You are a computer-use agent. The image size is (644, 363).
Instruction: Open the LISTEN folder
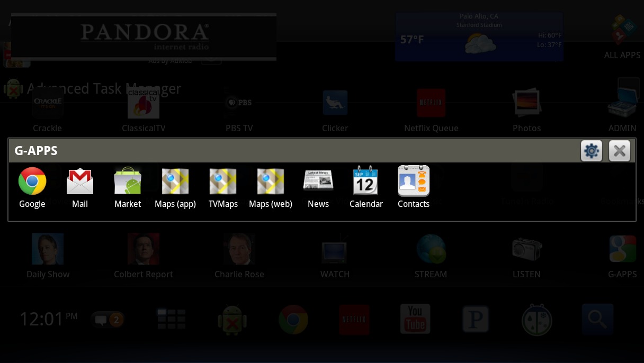(527, 257)
